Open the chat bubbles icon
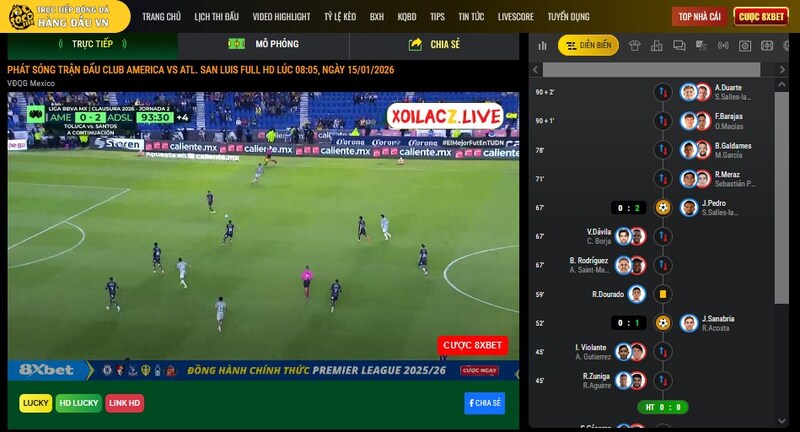Screen dimensions: 800x432 679,46
